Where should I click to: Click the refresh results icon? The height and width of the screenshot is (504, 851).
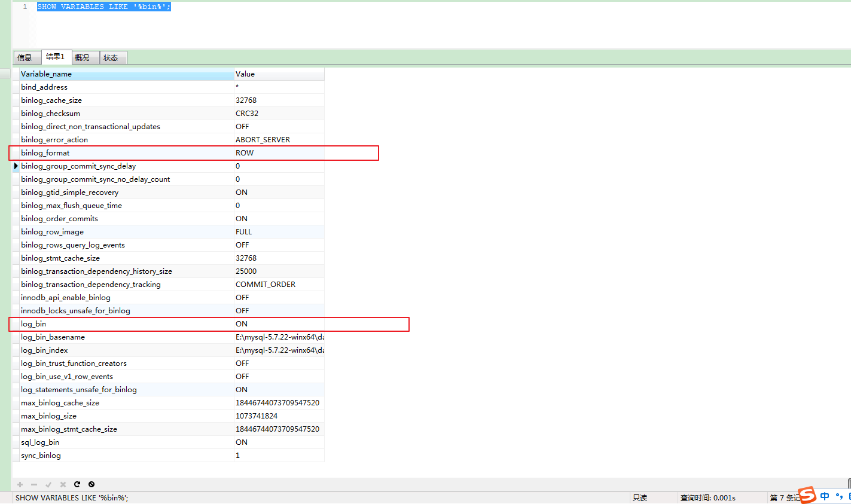coord(77,484)
